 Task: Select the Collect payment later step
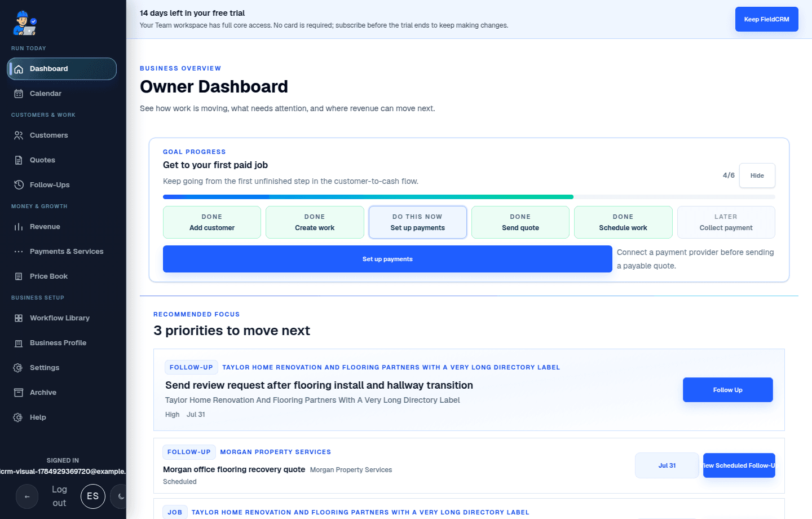(x=726, y=222)
